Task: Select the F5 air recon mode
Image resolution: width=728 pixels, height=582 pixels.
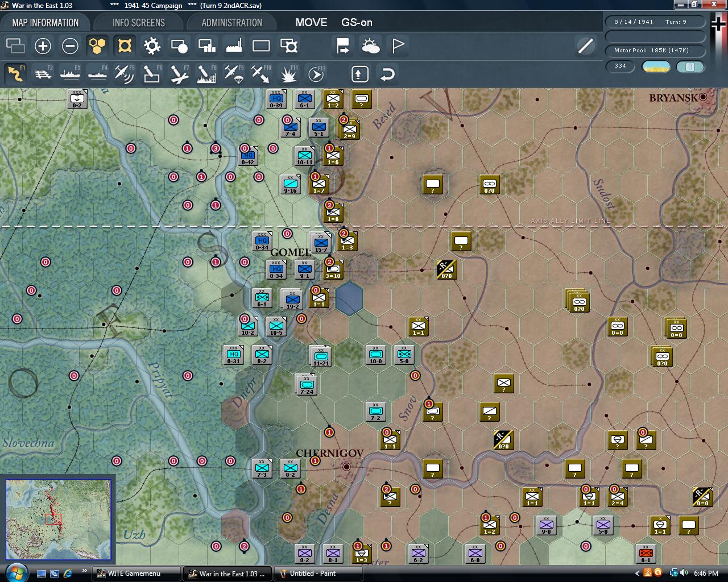Action: point(125,73)
